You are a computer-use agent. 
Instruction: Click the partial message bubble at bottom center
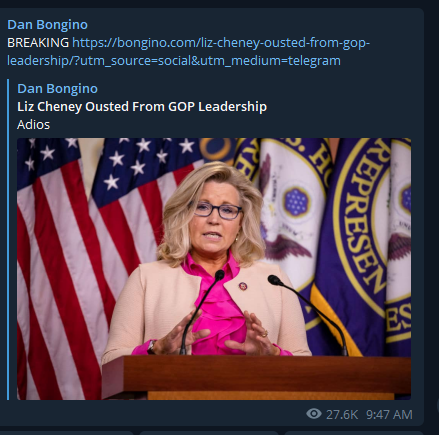pos(209,433)
